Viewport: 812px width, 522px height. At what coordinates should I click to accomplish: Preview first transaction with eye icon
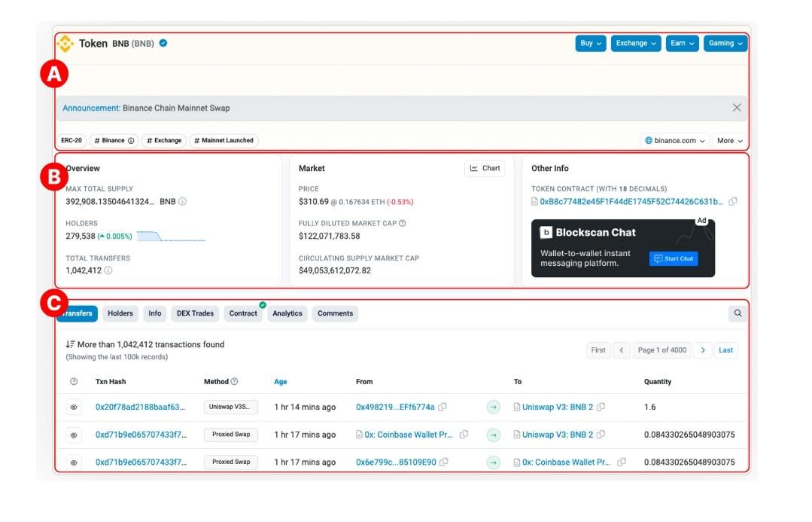[x=74, y=408]
